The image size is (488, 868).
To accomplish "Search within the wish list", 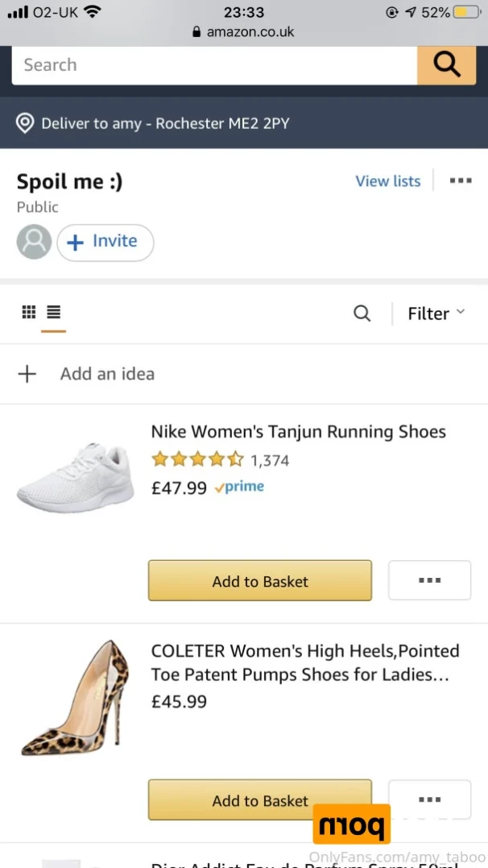I will (362, 314).
